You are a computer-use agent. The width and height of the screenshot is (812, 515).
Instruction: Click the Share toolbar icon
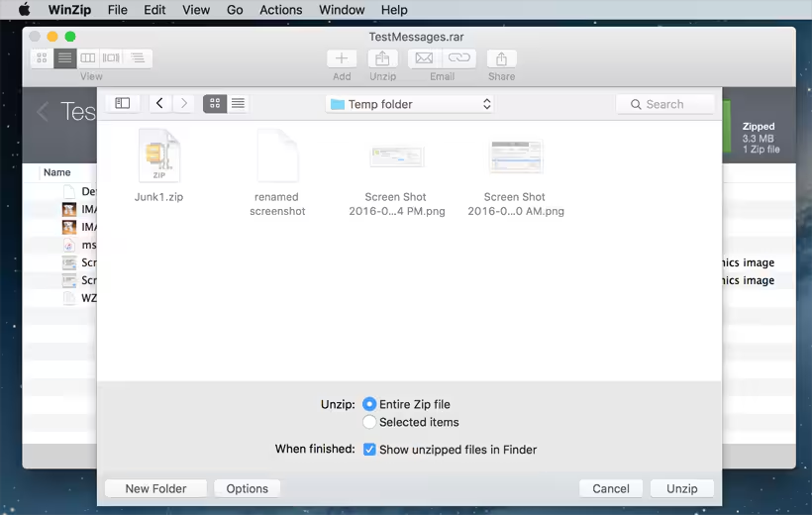(x=501, y=59)
